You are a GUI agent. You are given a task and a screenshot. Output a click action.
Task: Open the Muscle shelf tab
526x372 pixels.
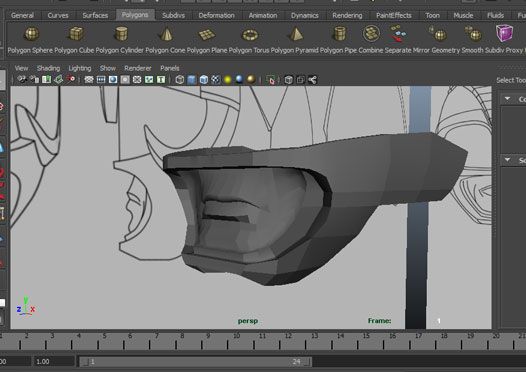click(x=463, y=15)
